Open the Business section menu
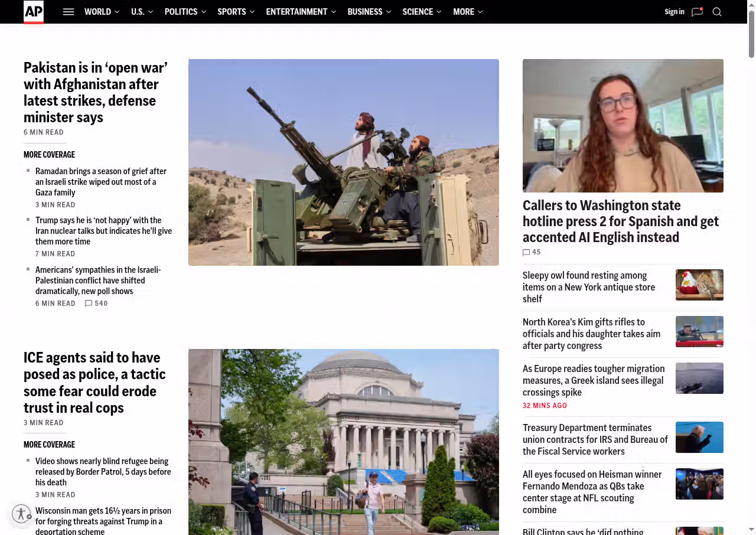The width and height of the screenshot is (756, 535). 369,12
